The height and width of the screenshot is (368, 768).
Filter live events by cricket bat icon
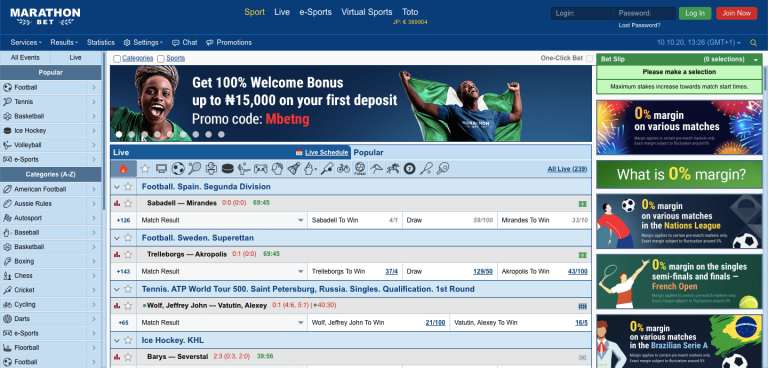click(x=327, y=169)
